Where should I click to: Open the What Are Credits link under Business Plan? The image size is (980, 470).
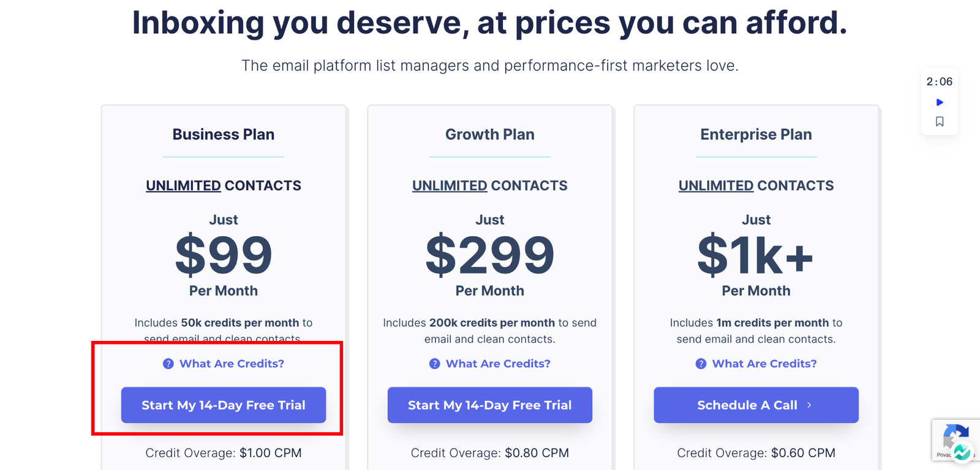coord(232,364)
